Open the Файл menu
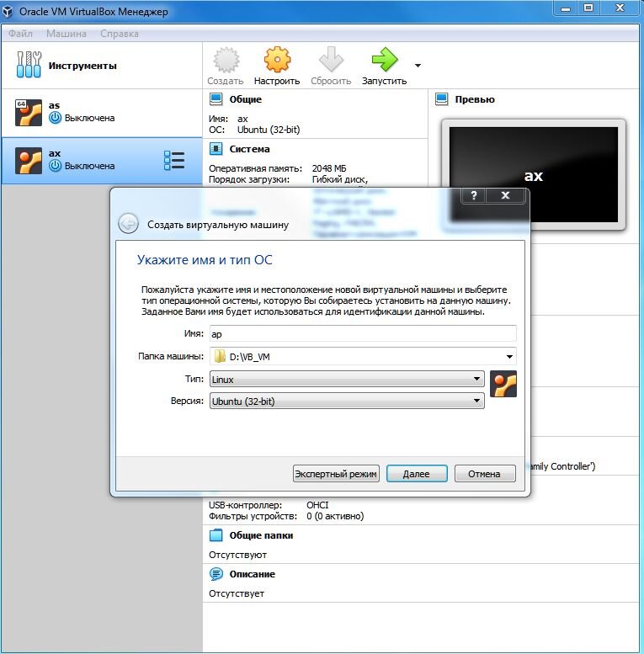Screen dimensions: 644x654 [20, 34]
